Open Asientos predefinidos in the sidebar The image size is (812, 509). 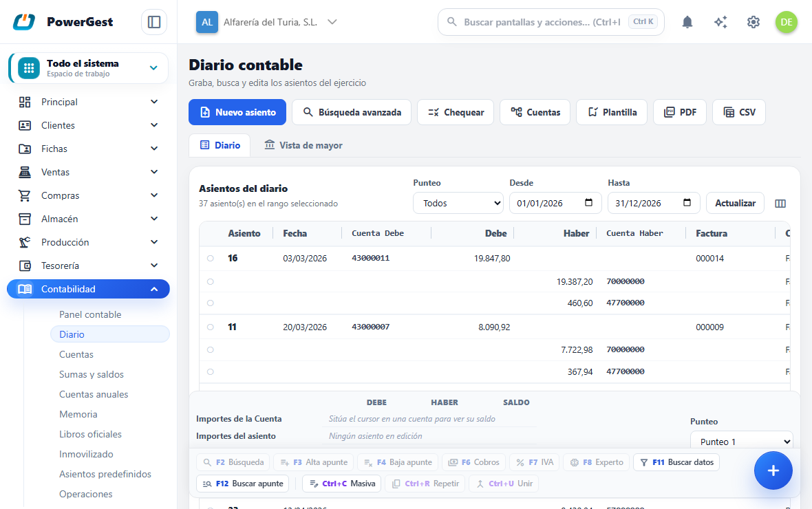(105, 474)
